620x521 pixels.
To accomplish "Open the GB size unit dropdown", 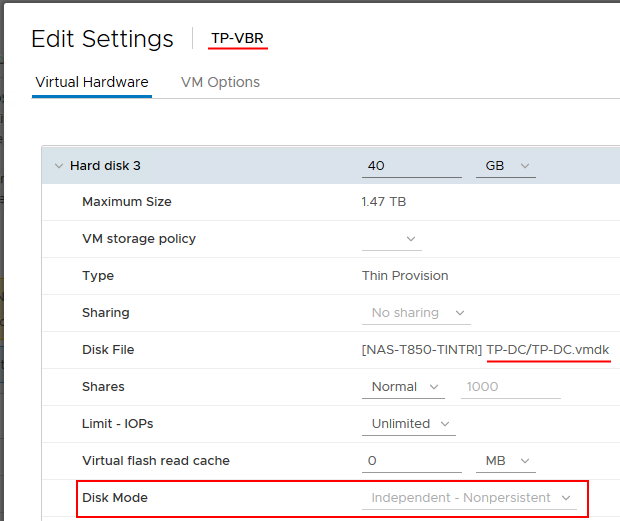I will [x=505, y=165].
